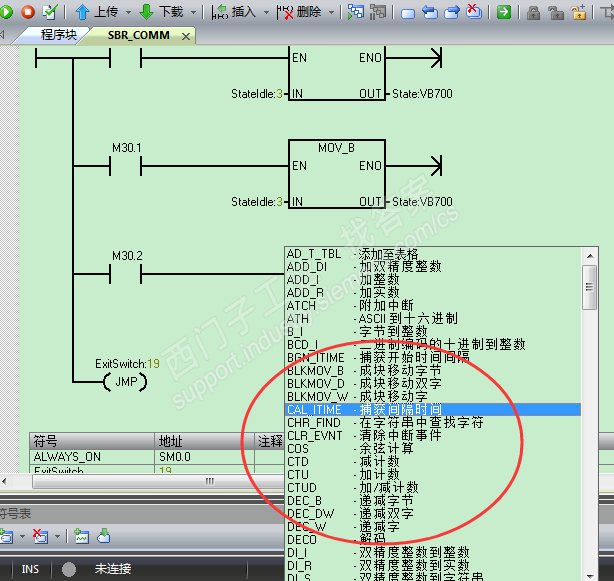Choose ADD_DI 加双精度整数 entry
This screenshot has height=581, width=614.
tap(433, 267)
